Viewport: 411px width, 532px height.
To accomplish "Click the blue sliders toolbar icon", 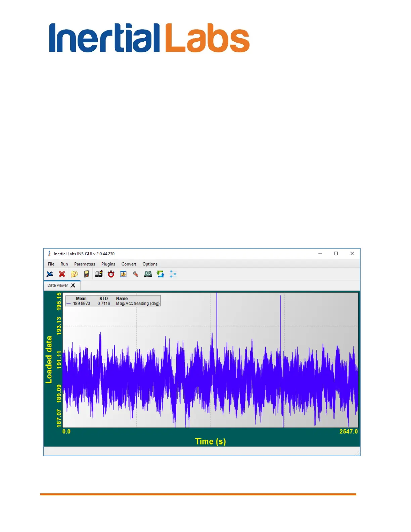I will coord(173,274).
